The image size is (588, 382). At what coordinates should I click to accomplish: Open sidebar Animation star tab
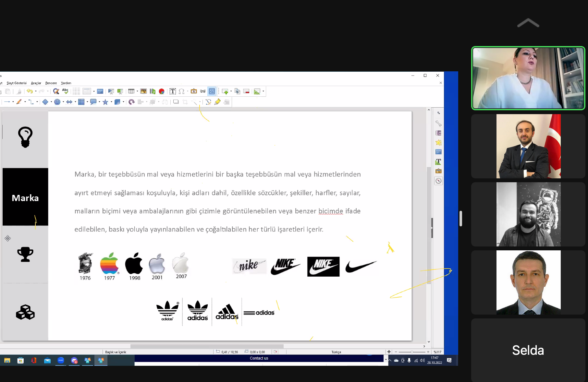click(438, 142)
